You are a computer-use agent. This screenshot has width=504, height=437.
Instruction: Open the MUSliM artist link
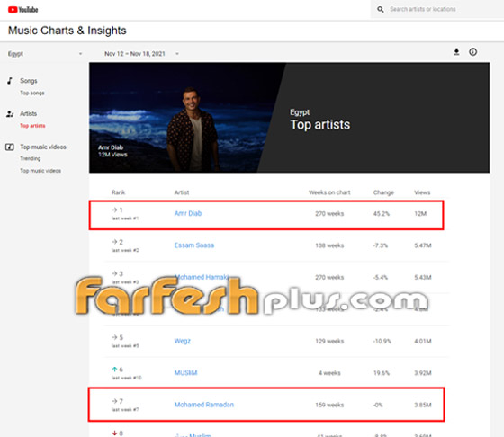pyautogui.click(x=185, y=373)
